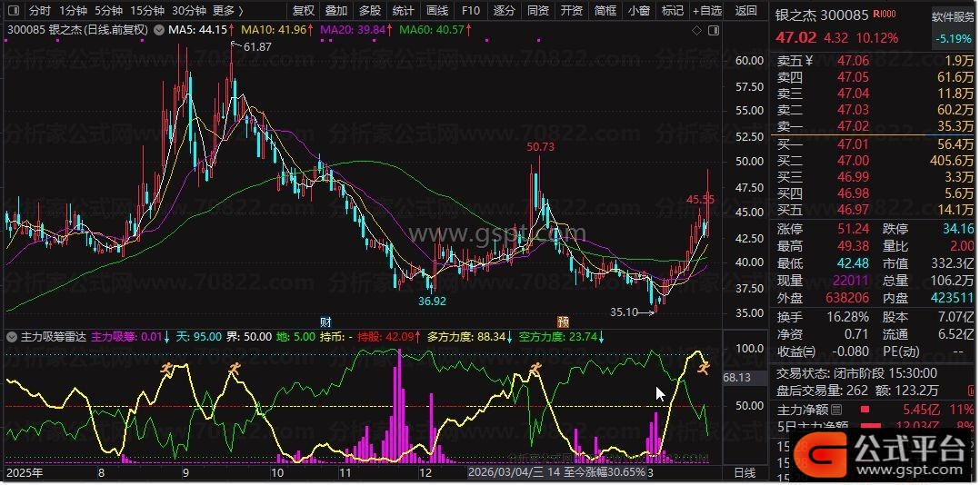980x485 pixels.
Task: Select the 5分钟 period tab
Action: pyautogui.click(x=108, y=11)
